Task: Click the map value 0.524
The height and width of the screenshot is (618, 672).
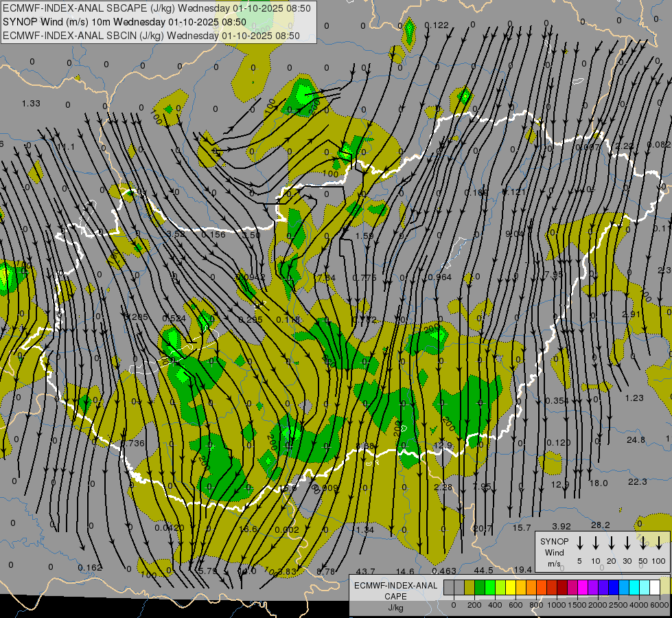Action: 174,318
